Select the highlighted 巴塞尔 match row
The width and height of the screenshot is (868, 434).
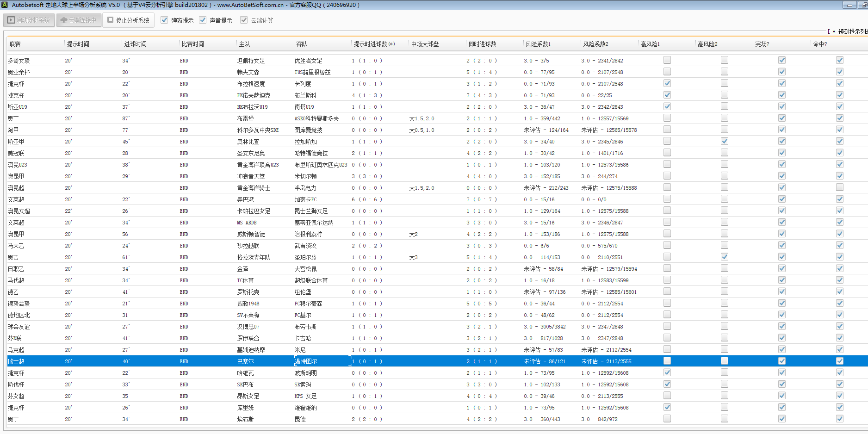[x=245, y=361]
